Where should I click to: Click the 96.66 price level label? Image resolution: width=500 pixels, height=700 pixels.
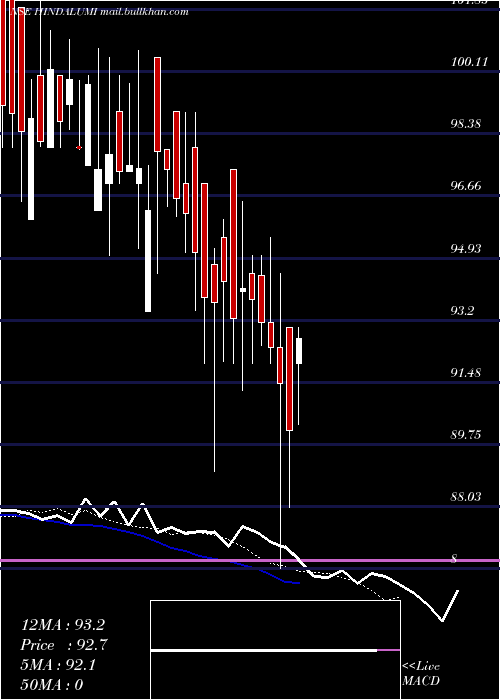466,185
